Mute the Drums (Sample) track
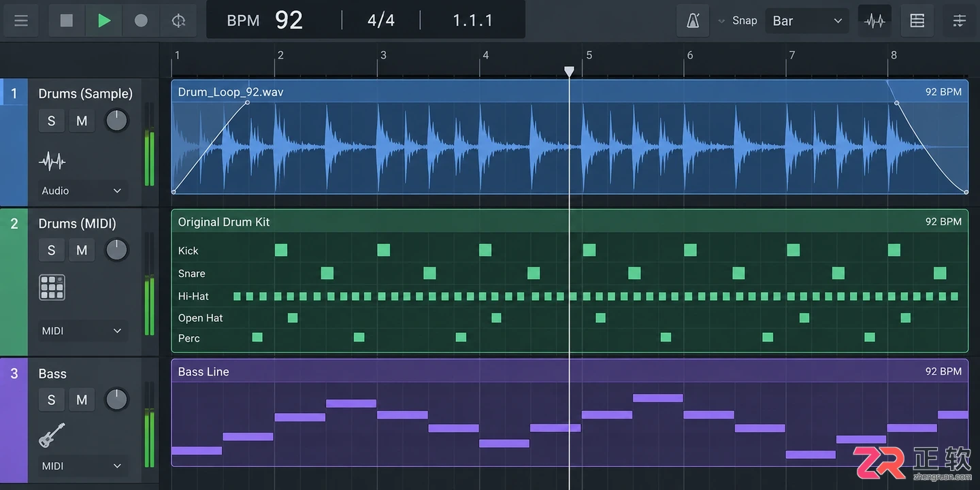Screen dimensions: 980x490 [82, 121]
